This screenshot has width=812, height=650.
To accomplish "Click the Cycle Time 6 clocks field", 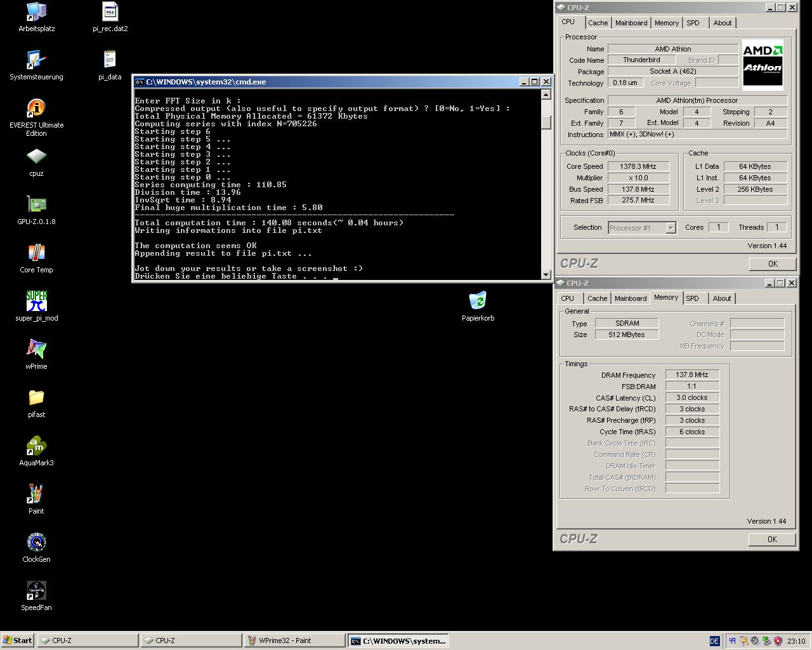I will (x=692, y=432).
